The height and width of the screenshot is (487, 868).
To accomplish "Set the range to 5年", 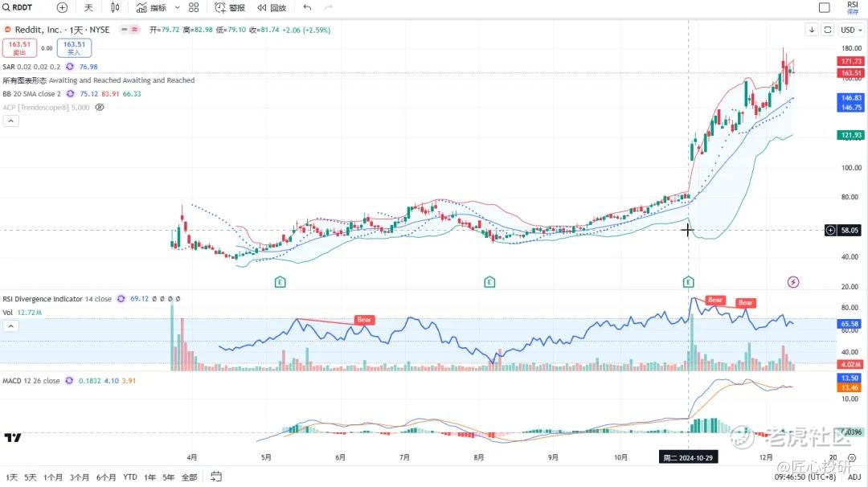I will click(169, 477).
